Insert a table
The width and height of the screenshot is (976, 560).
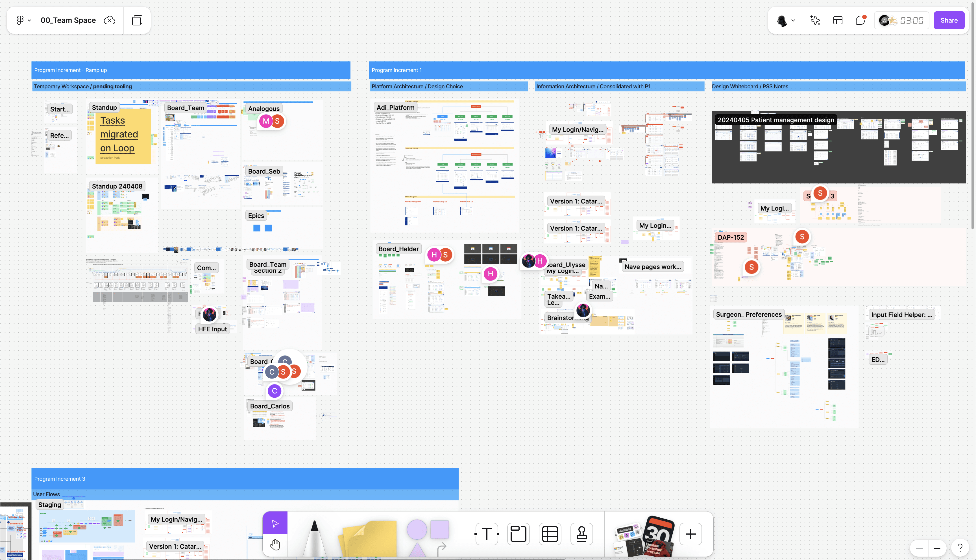pos(550,534)
